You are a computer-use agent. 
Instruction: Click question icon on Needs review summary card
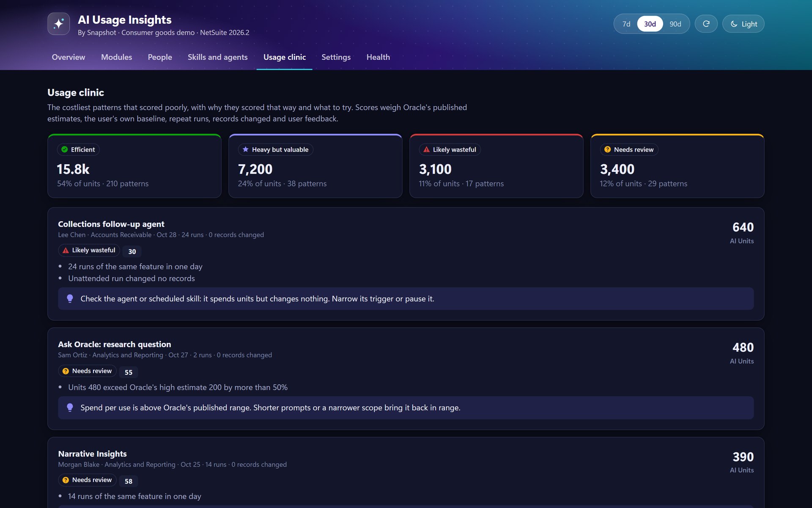tap(607, 149)
